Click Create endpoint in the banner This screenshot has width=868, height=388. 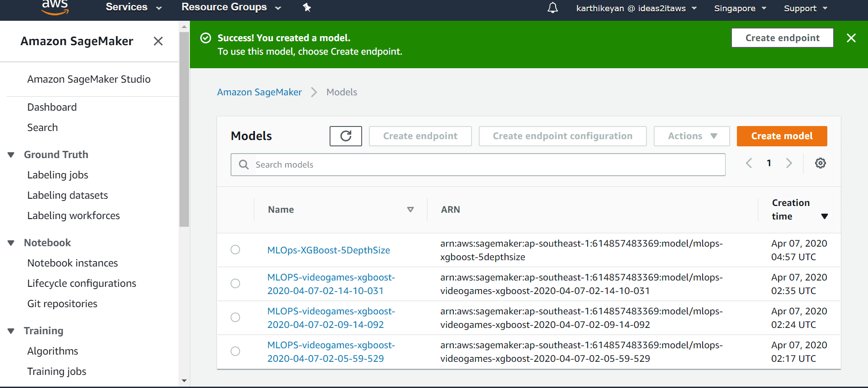coord(783,38)
